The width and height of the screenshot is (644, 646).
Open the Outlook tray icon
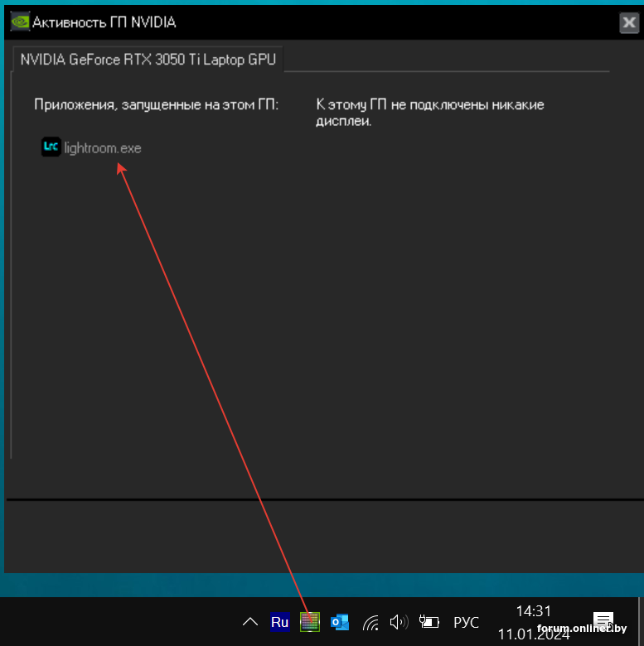pos(340,622)
